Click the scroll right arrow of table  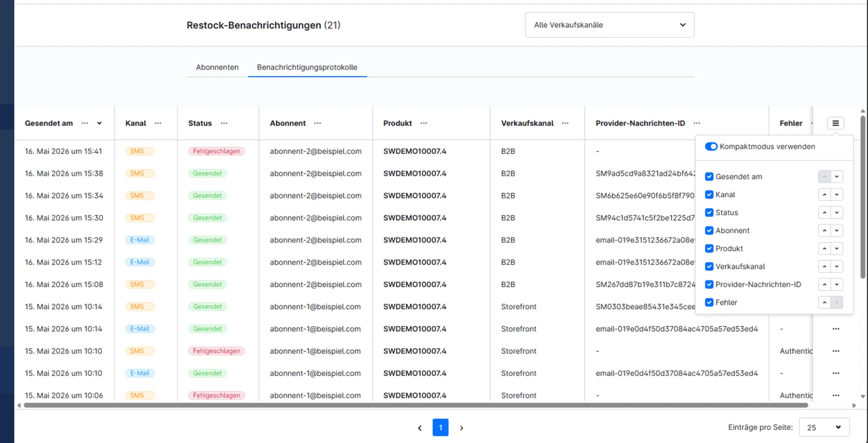pyautogui.click(x=854, y=405)
